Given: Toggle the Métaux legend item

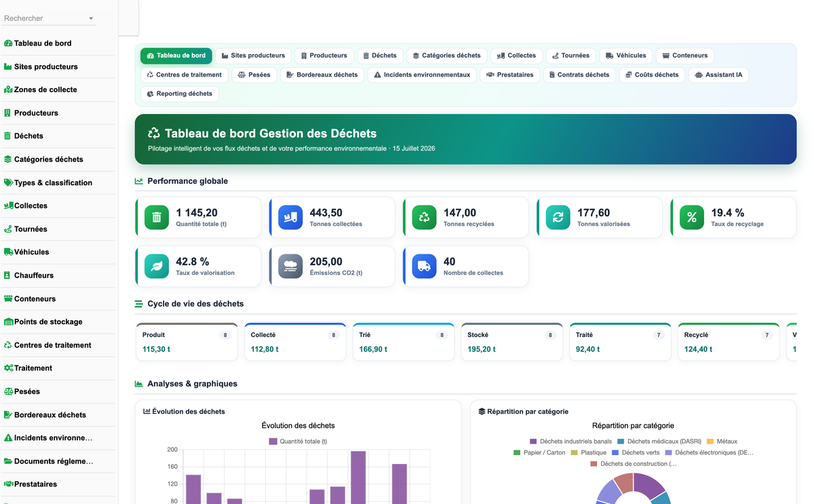Looking at the screenshot, I should (x=722, y=441).
